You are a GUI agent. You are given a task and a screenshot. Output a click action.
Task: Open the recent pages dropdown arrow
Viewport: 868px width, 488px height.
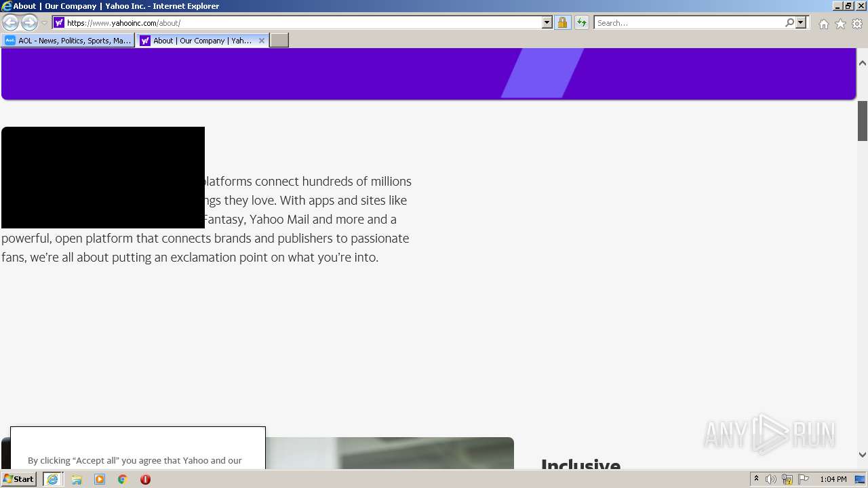click(45, 23)
